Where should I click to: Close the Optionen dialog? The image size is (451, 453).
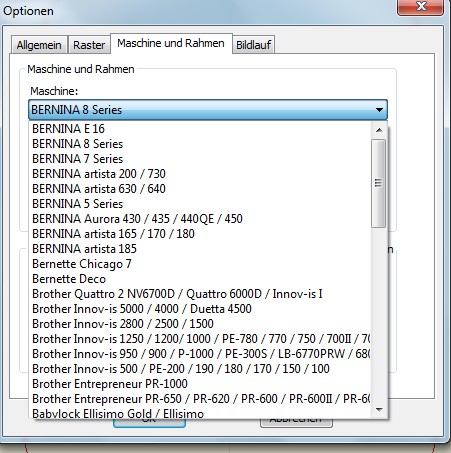pyautogui.click(x=421, y=6)
